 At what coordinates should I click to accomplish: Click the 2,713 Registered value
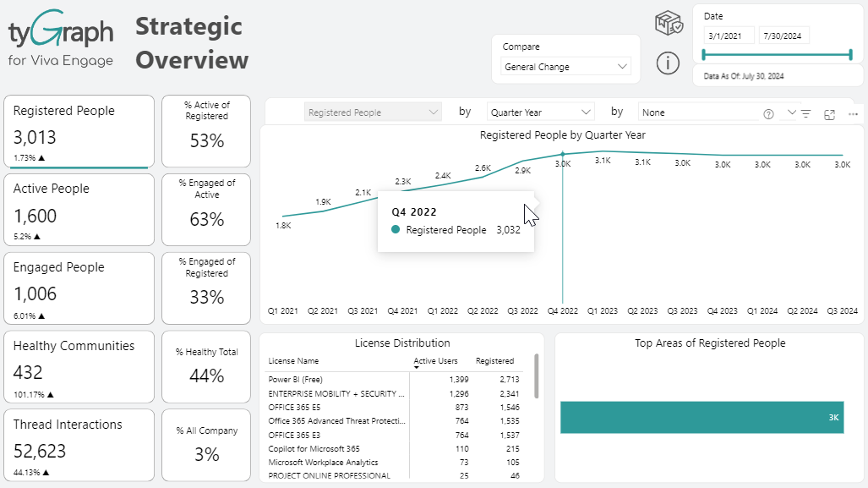click(x=510, y=380)
